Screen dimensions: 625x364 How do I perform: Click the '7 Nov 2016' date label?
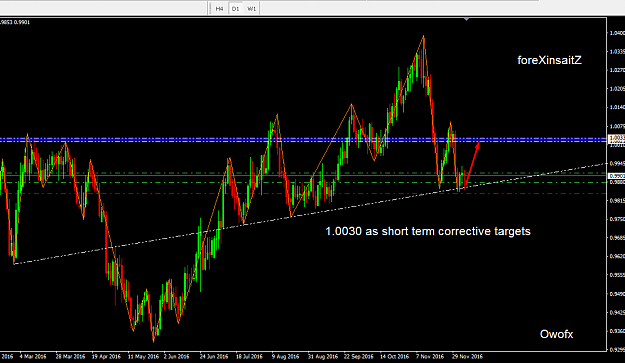[x=430, y=356]
